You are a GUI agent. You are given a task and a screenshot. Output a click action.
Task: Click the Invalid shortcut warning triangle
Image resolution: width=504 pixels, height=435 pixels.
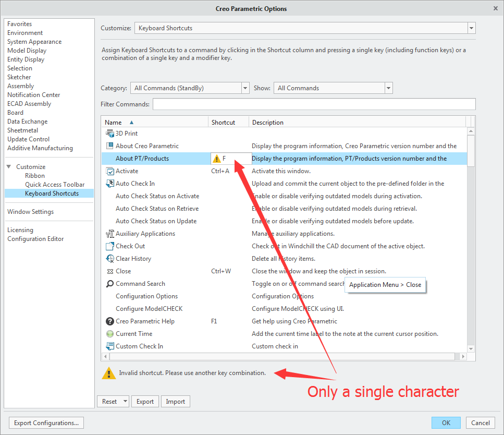coord(109,373)
